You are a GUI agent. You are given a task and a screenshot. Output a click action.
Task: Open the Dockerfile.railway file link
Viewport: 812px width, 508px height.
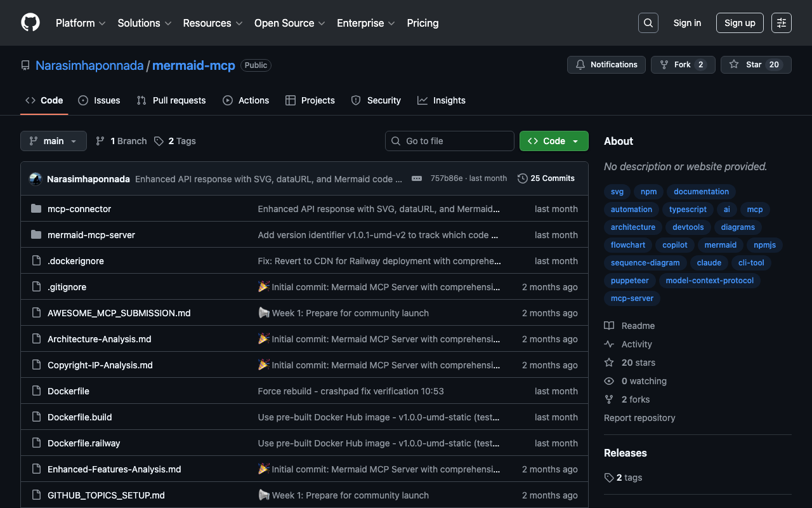click(x=84, y=443)
